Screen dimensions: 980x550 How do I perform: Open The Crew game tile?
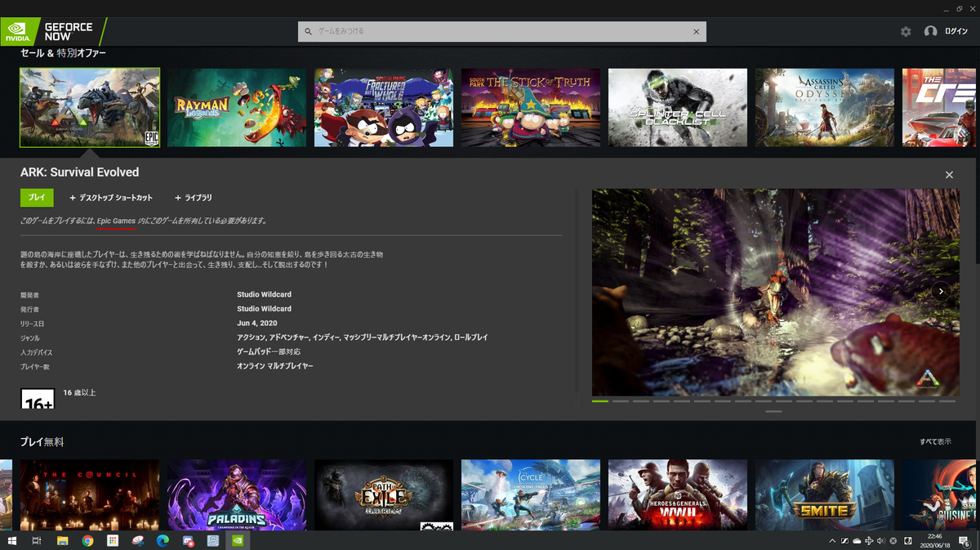(x=941, y=107)
